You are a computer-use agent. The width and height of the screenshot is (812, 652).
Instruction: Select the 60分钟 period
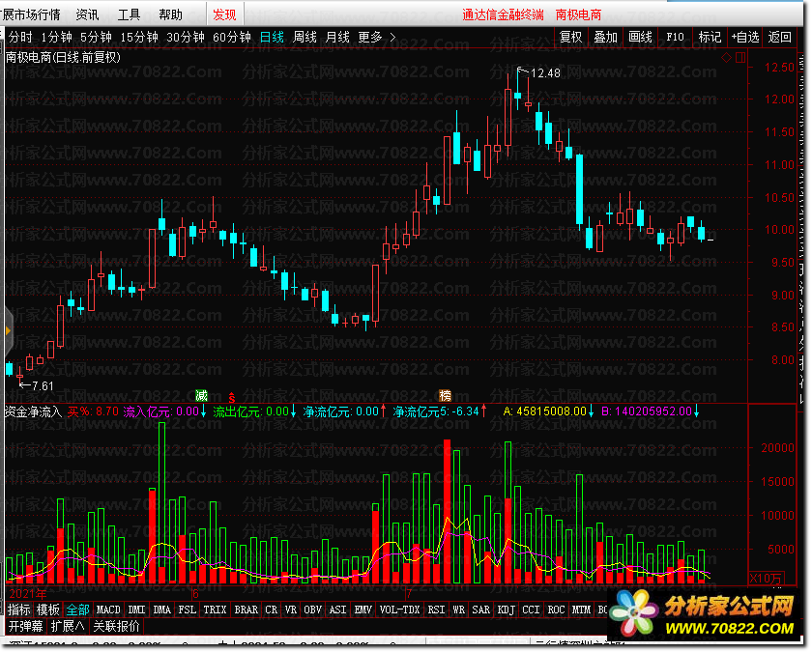[232, 38]
